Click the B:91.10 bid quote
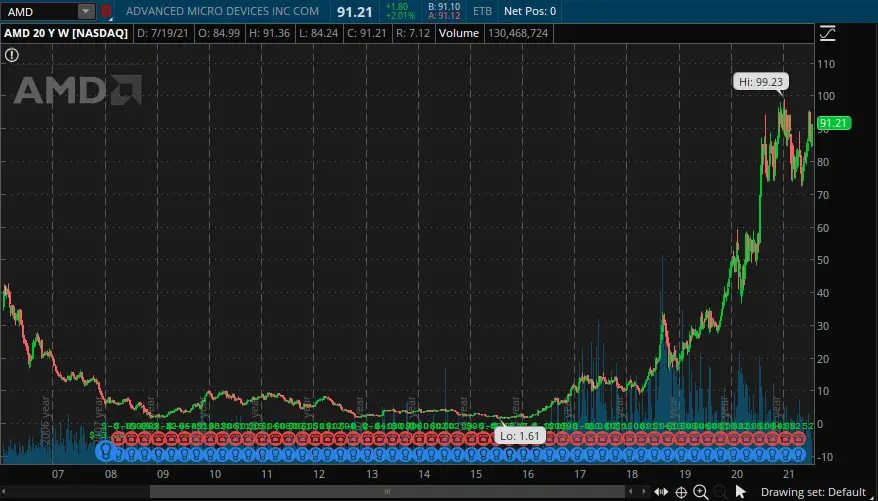The image size is (878, 501). [x=444, y=7]
